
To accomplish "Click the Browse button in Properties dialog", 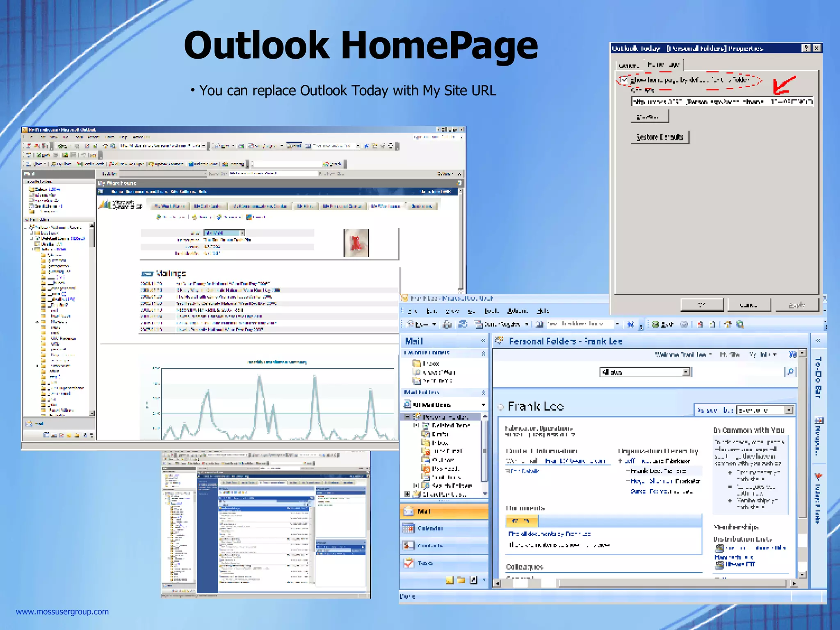I will 650,116.
